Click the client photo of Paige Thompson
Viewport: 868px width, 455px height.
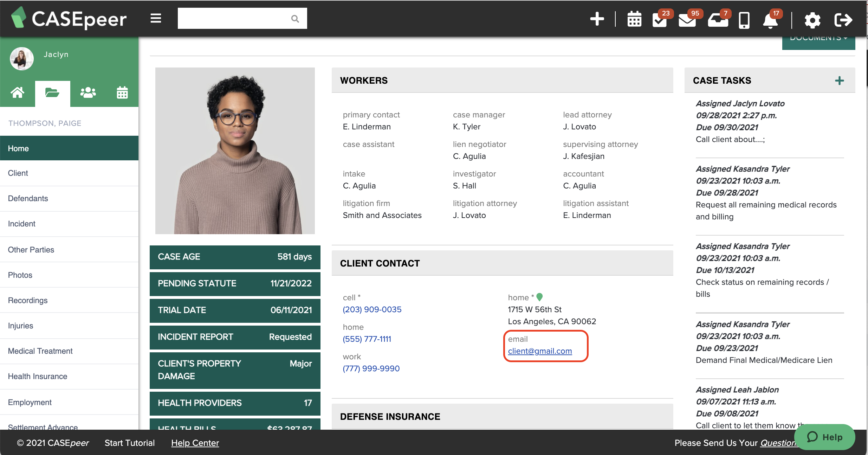tap(235, 151)
